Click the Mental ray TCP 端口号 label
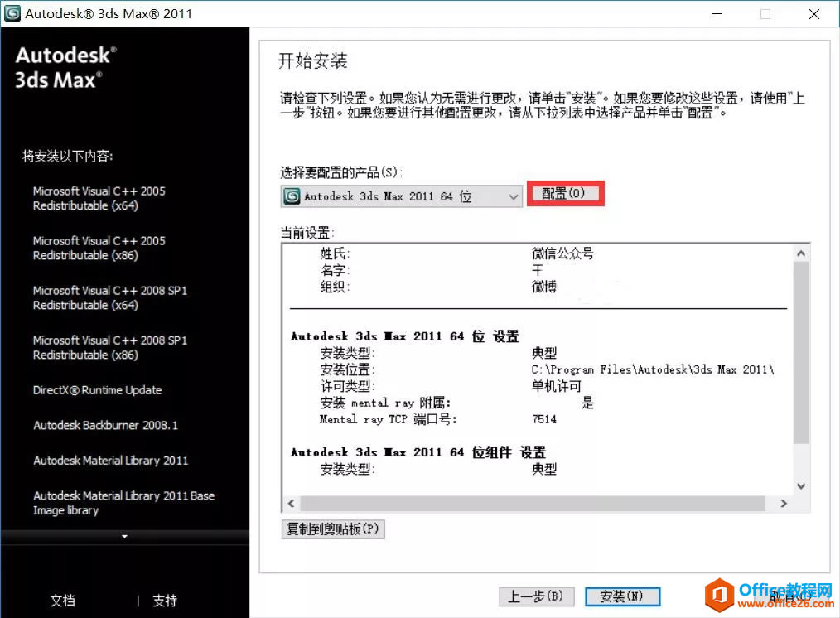 [389, 419]
